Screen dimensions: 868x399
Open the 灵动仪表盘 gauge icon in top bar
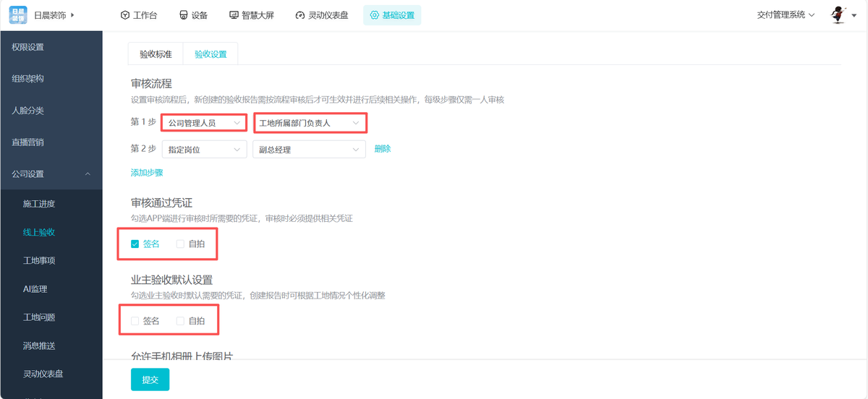tap(300, 15)
